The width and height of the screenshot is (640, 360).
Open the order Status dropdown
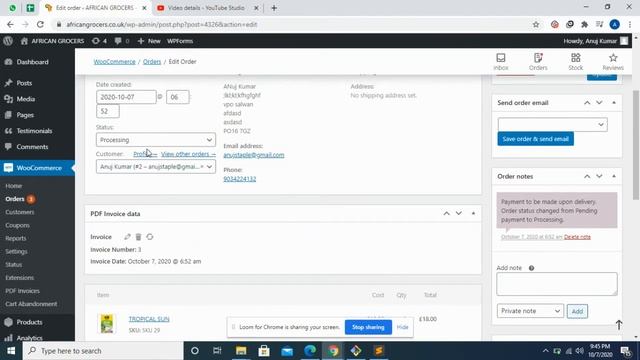pos(156,140)
